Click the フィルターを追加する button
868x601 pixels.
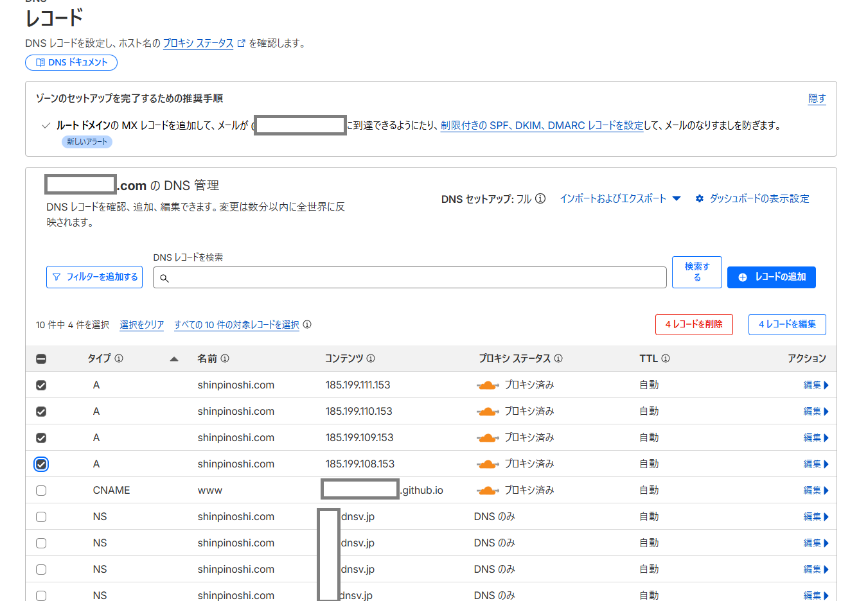94,277
